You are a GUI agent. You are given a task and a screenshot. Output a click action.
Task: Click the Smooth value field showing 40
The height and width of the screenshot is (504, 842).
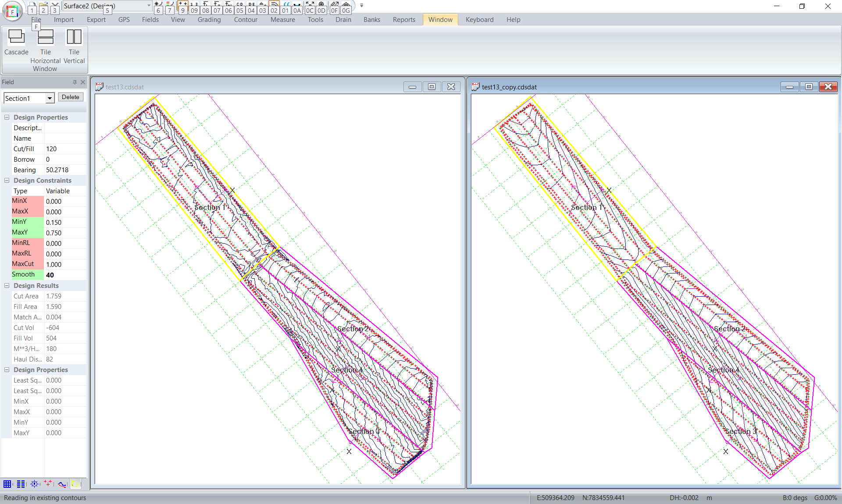click(x=65, y=275)
